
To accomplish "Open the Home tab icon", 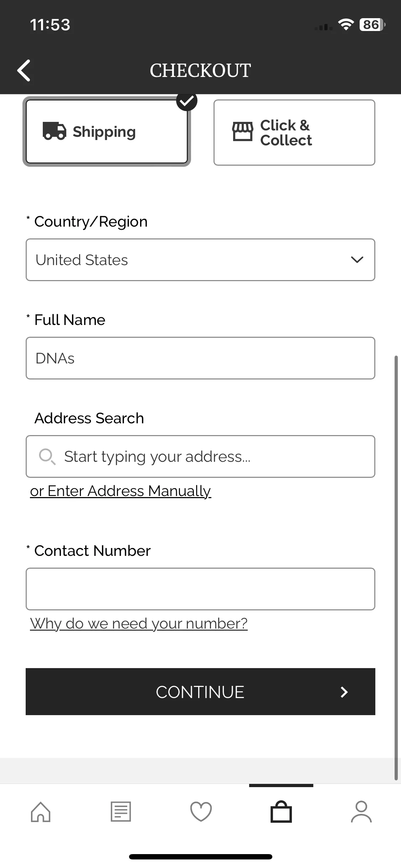I will (41, 812).
